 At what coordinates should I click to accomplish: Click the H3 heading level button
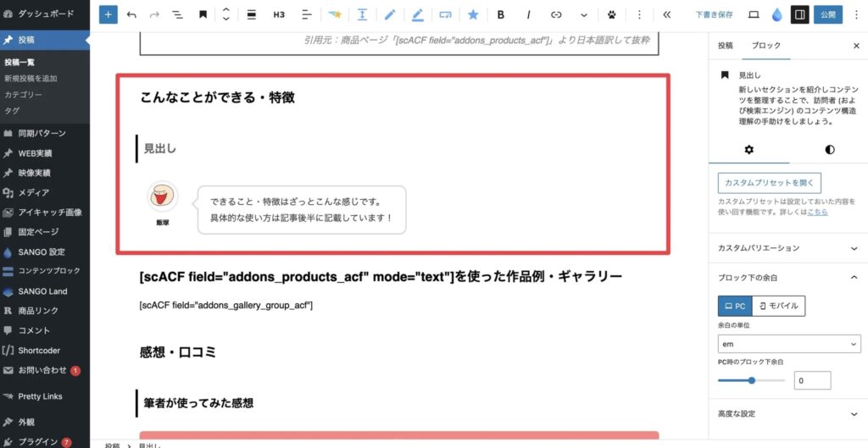(279, 14)
